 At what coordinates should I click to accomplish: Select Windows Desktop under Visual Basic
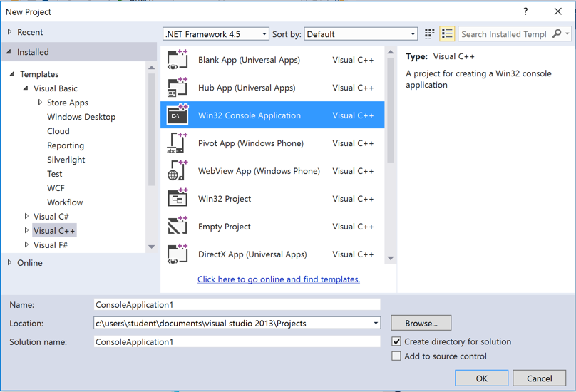pyautogui.click(x=81, y=117)
